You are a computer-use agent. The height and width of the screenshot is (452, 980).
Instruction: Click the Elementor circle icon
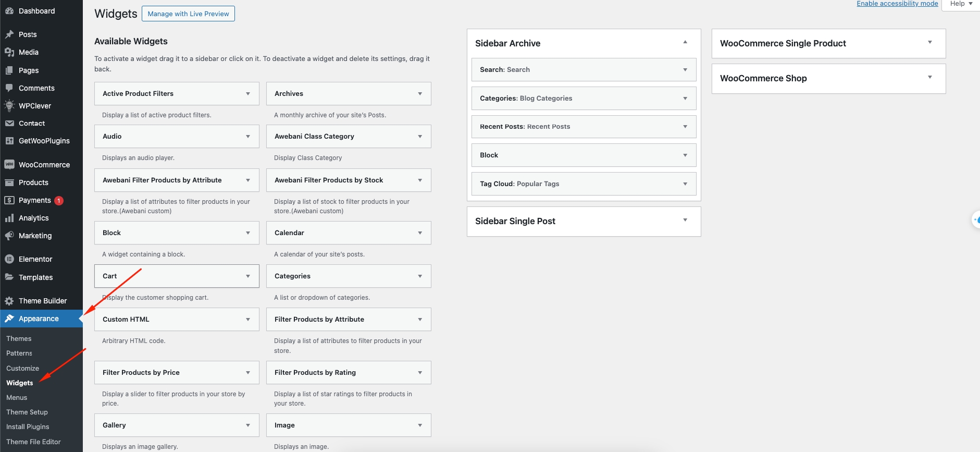coord(9,259)
